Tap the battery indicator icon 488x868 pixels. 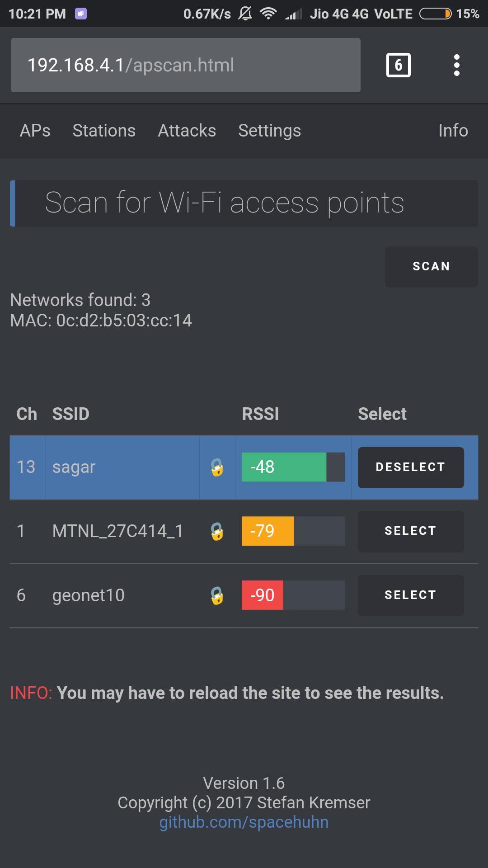(435, 14)
